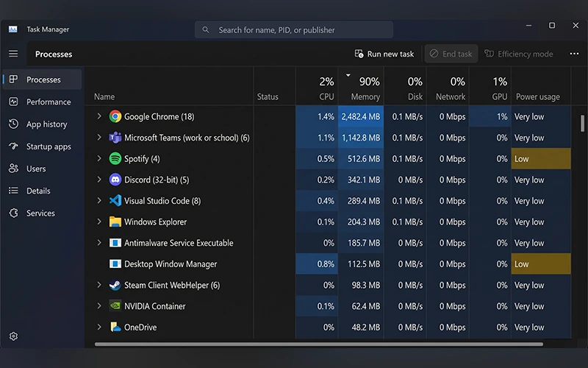The width and height of the screenshot is (588, 368).
Task: Click the Discord process icon
Action: (115, 180)
